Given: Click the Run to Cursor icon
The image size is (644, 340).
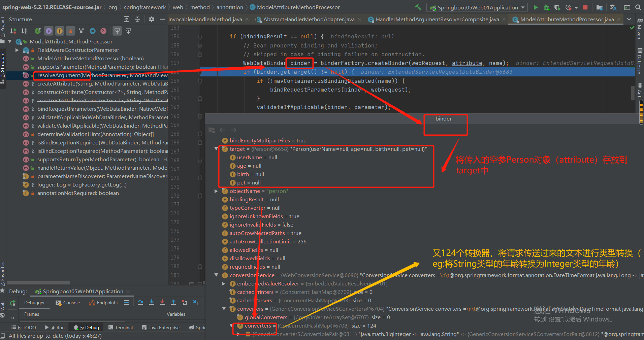Looking at the screenshot, I should (196, 302).
